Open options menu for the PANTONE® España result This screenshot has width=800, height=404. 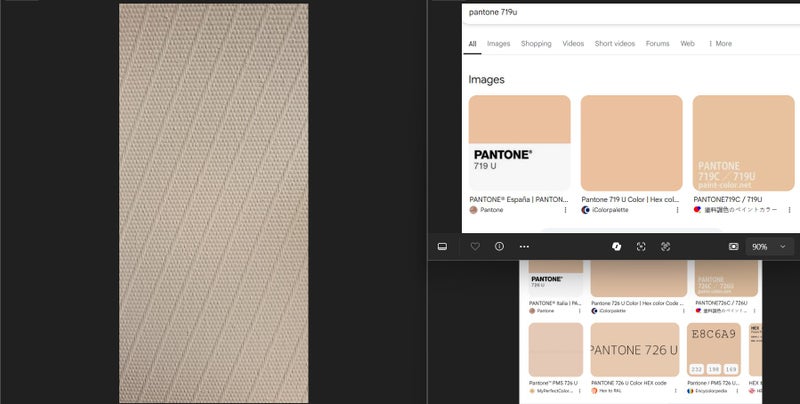(x=565, y=210)
